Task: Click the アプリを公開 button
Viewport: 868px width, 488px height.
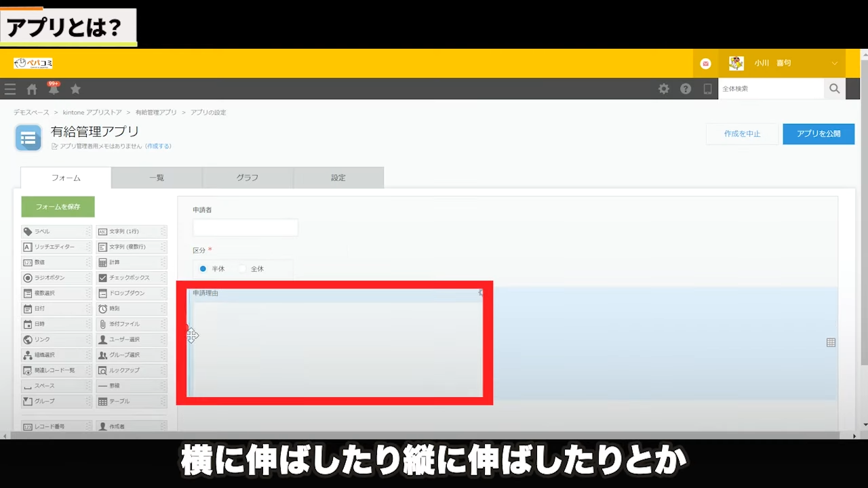Action: 818,134
